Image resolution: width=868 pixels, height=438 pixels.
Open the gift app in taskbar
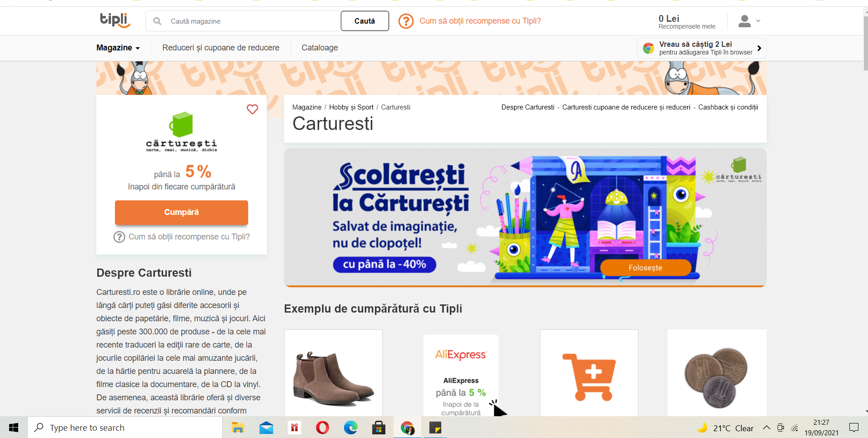(x=294, y=428)
